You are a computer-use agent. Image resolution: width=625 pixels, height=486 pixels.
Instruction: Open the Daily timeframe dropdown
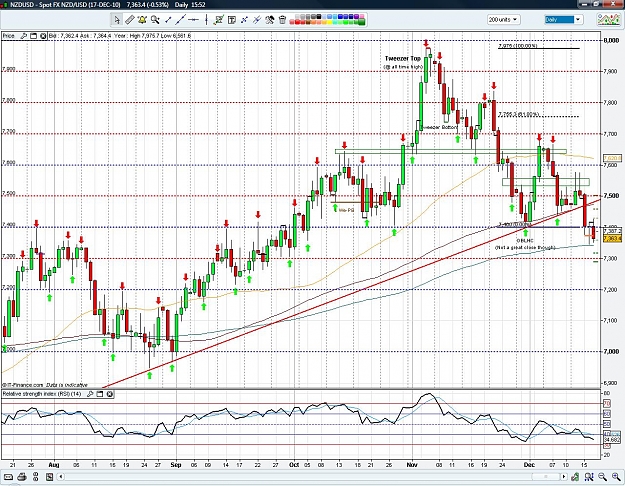click(563, 19)
